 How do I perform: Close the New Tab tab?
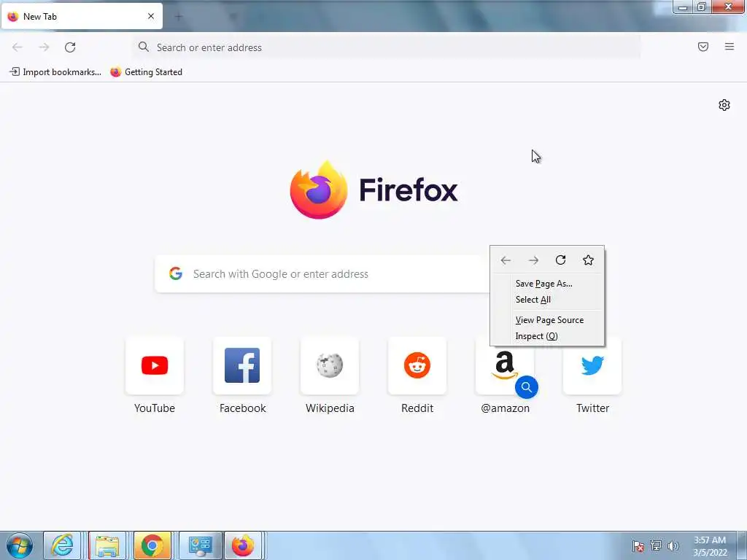151,16
